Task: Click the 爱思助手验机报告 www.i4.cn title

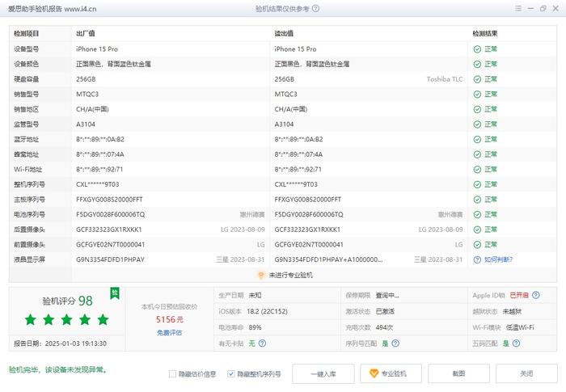Action: (53, 9)
